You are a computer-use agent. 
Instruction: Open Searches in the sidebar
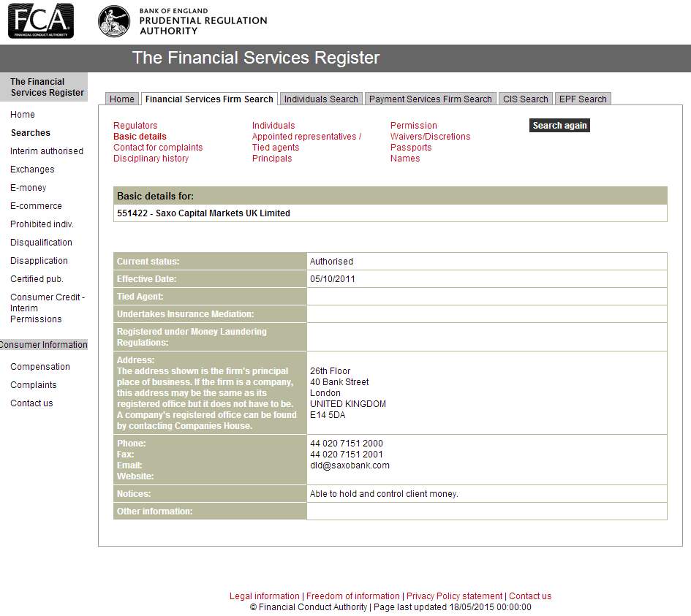[31, 133]
